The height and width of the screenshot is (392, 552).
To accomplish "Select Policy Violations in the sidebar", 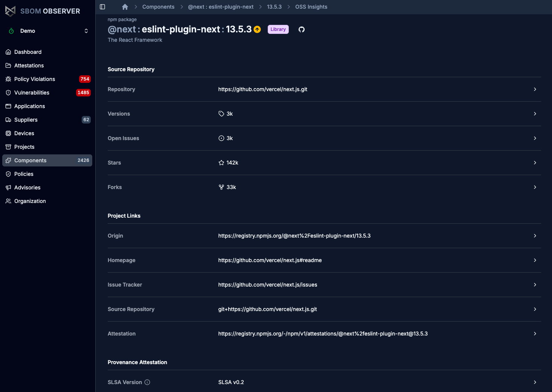I will pyautogui.click(x=47, y=79).
